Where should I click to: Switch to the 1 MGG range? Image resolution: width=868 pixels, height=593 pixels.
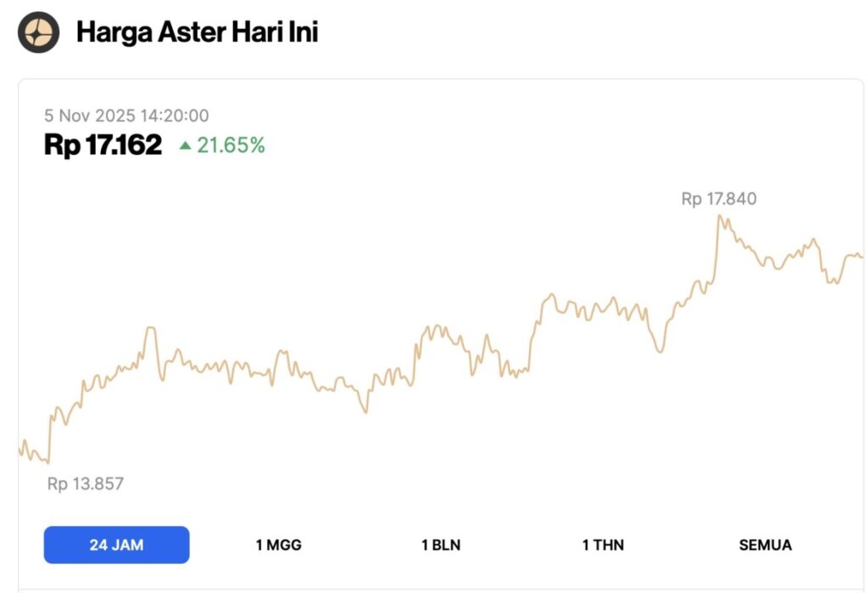[x=281, y=545]
